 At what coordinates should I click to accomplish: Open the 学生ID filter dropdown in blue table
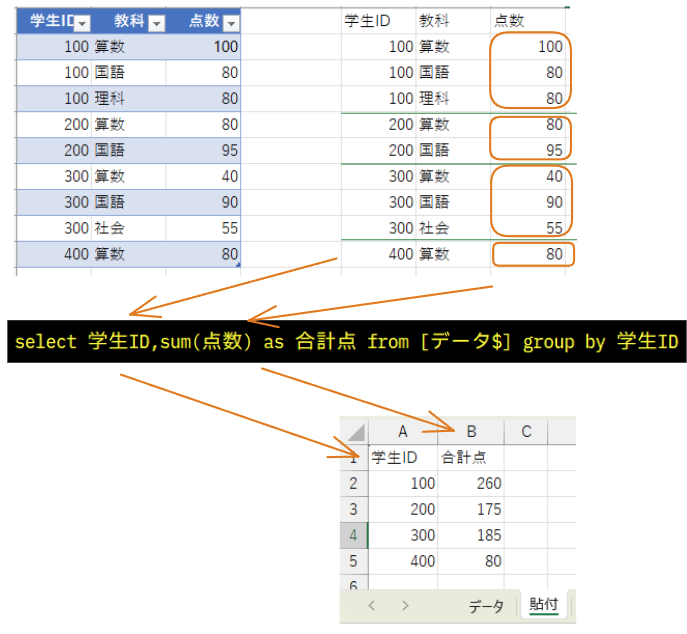coord(82,23)
